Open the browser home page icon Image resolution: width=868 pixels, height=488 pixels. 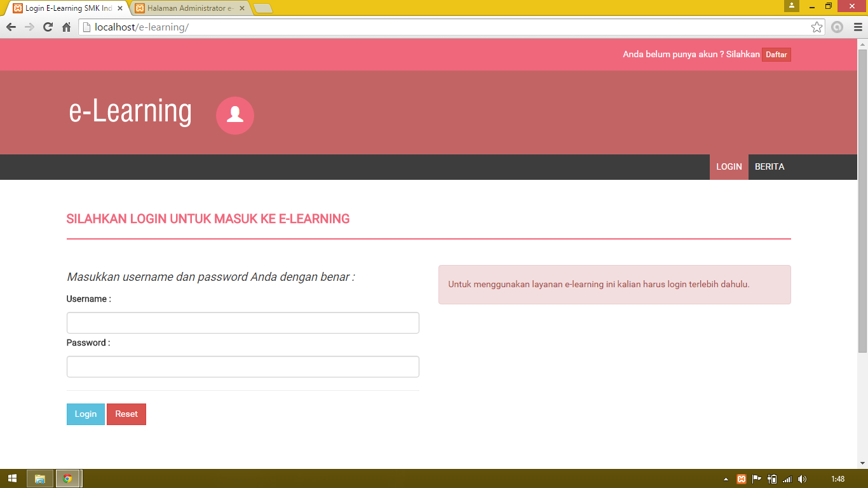click(x=66, y=27)
